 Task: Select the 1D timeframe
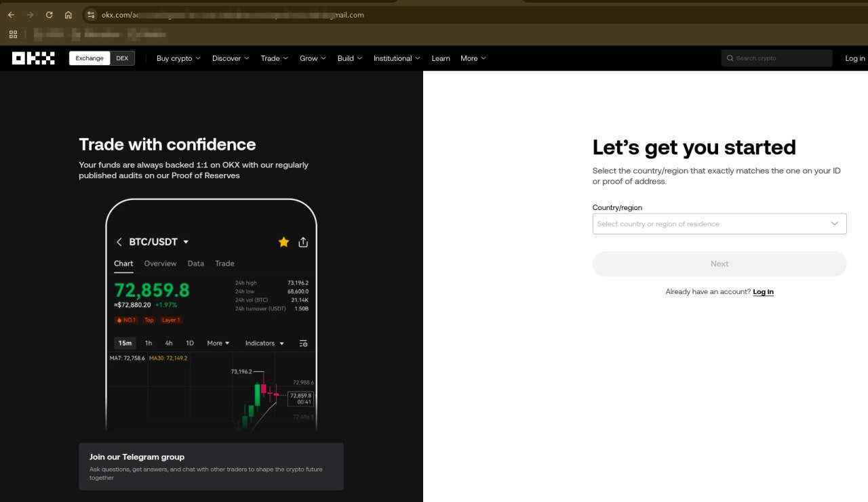click(190, 343)
